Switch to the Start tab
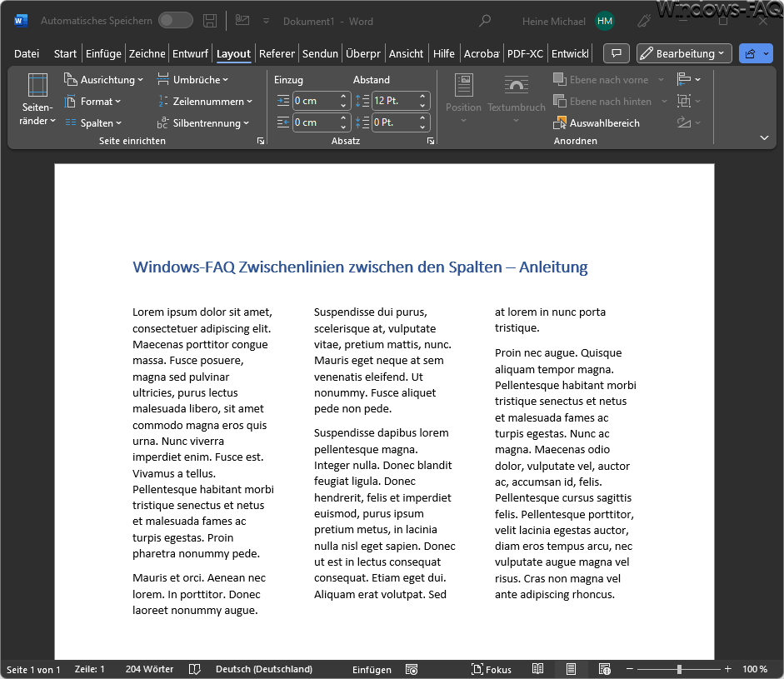 65,53
